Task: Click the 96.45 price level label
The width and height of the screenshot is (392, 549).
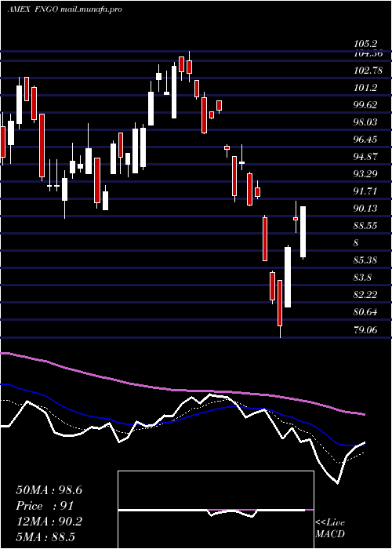Action: pyautogui.click(x=365, y=140)
